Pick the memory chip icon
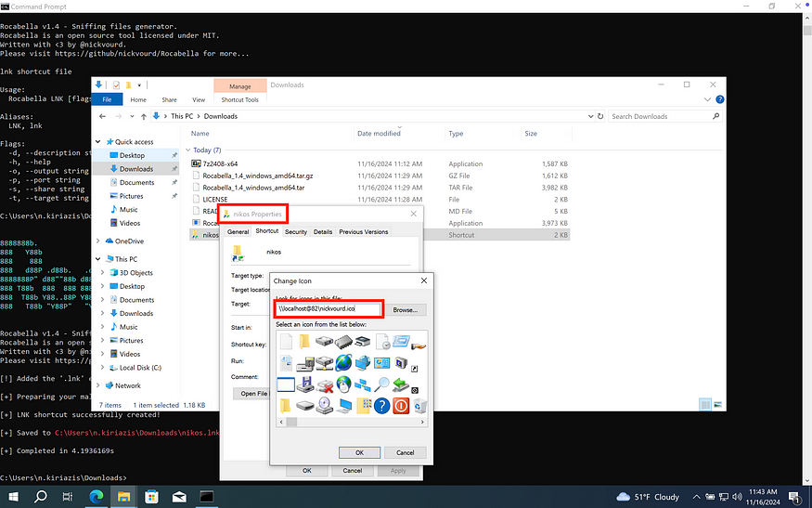Viewport: 812px width, 508px height. tap(342, 342)
